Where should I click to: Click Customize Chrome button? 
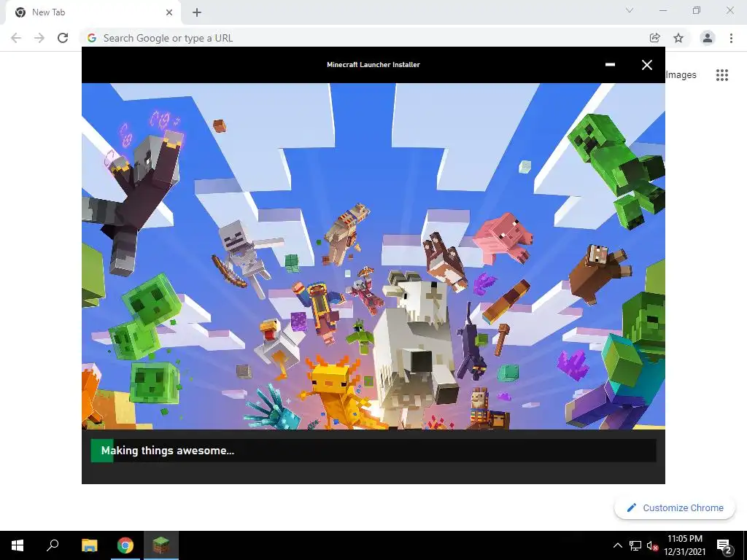(675, 507)
